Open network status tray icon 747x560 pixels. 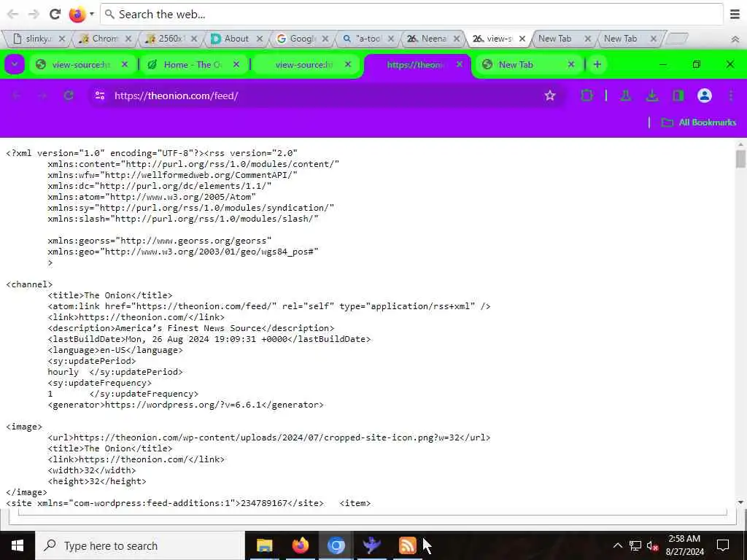point(635,545)
